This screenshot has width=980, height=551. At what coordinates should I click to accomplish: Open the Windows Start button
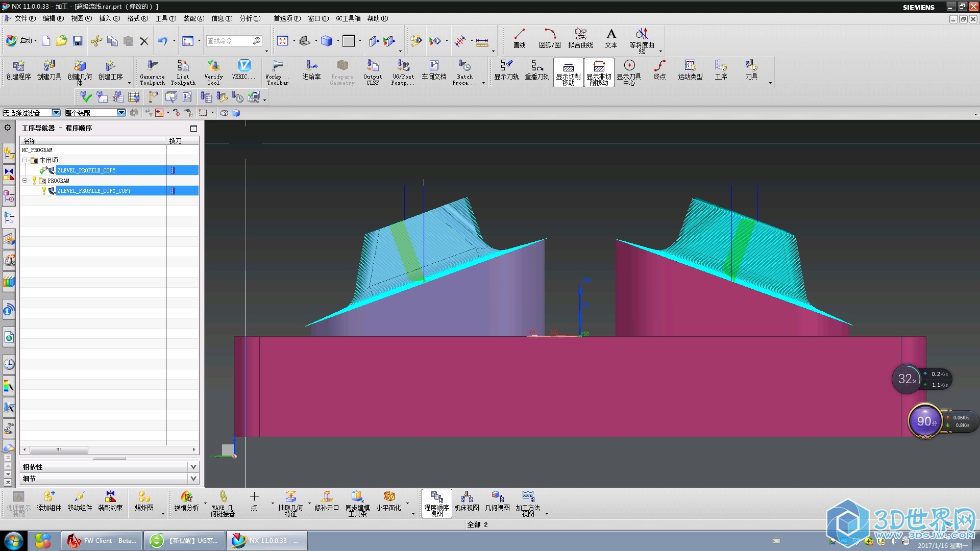coord(14,540)
